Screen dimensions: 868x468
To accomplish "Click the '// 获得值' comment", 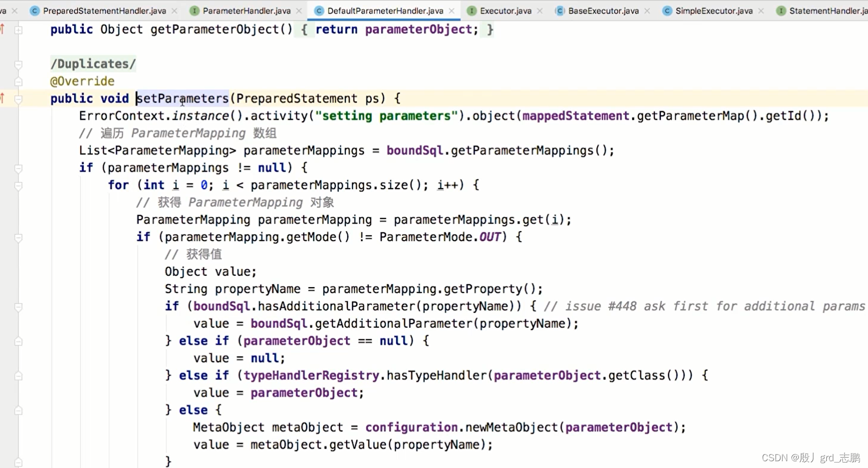I will coord(193,254).
